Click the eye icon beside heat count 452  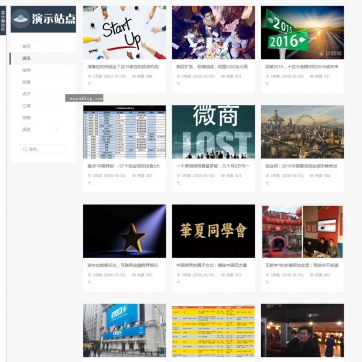tap(312, 275)
